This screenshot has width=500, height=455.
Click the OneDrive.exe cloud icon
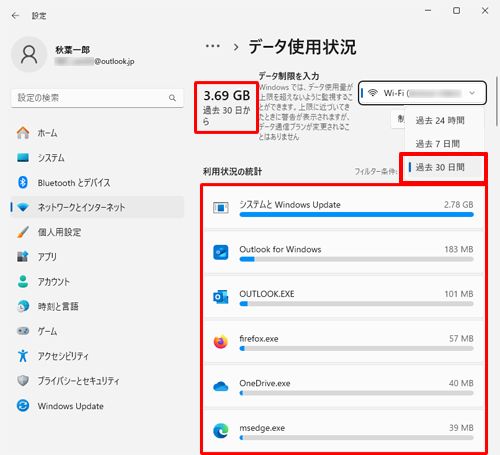(221, 387)
